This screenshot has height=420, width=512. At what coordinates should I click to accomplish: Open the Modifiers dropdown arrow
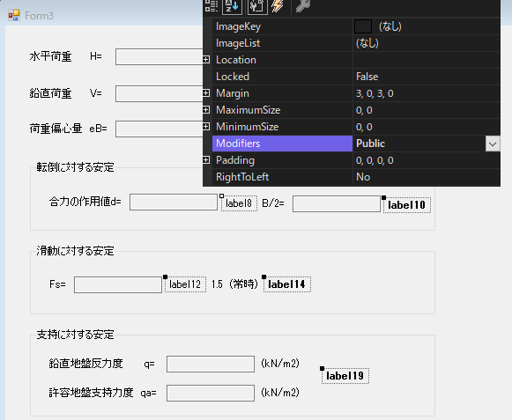click(493, 144)
